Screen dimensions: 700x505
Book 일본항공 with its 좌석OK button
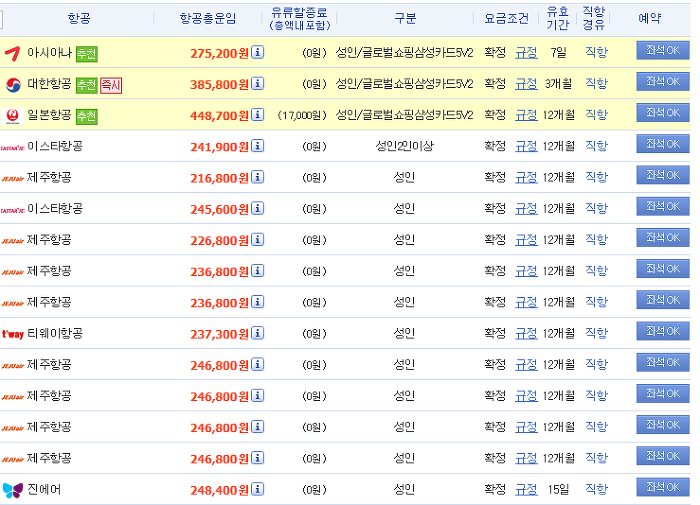[662, 113]
